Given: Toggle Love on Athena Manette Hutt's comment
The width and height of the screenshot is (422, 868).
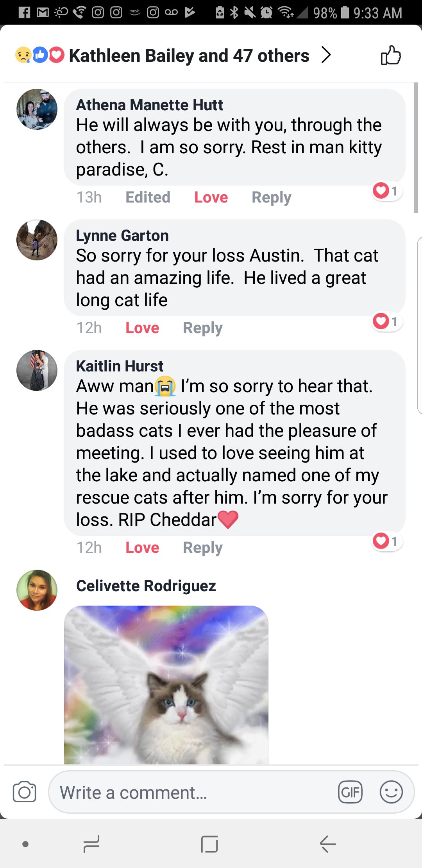Looking at the screenshot, I should click(211, 197).
